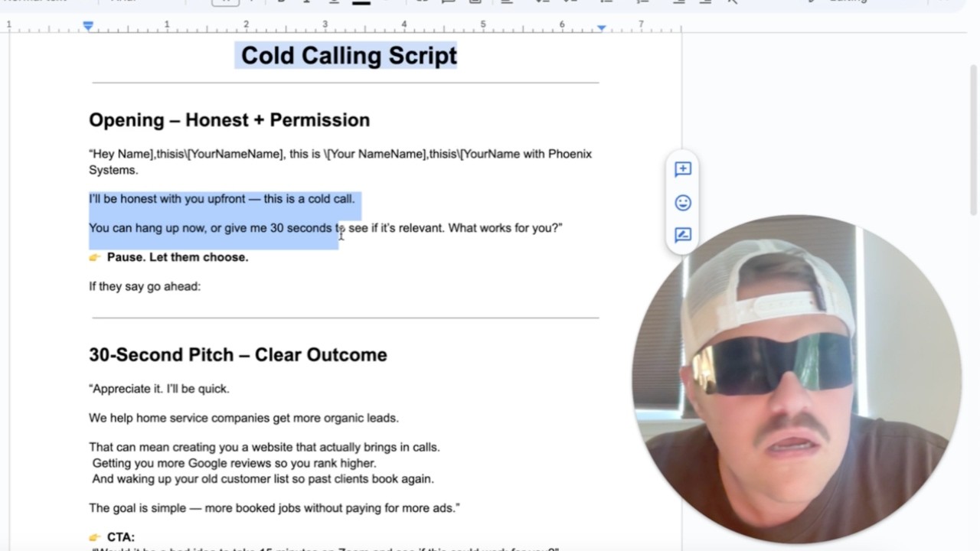
Task: Click the left indent marker on the ruler
Action: (89, 26)
